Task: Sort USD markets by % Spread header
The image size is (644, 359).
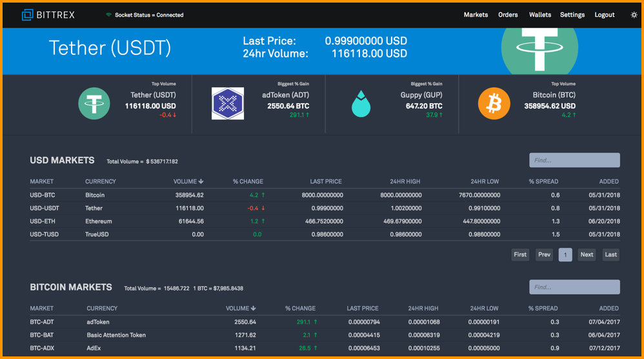Action: coord(543,181)
